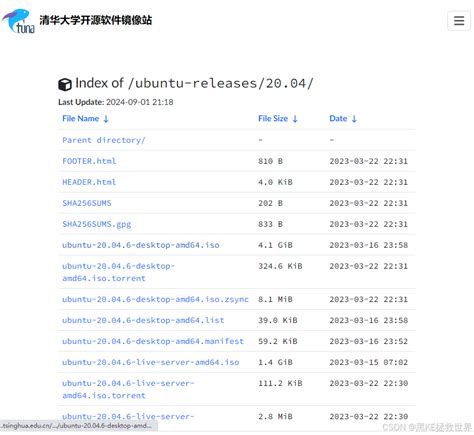
Task: Click the 清华大学开源软件镜像站 site title
Action: pyautogui.click(x=96, y=20)
